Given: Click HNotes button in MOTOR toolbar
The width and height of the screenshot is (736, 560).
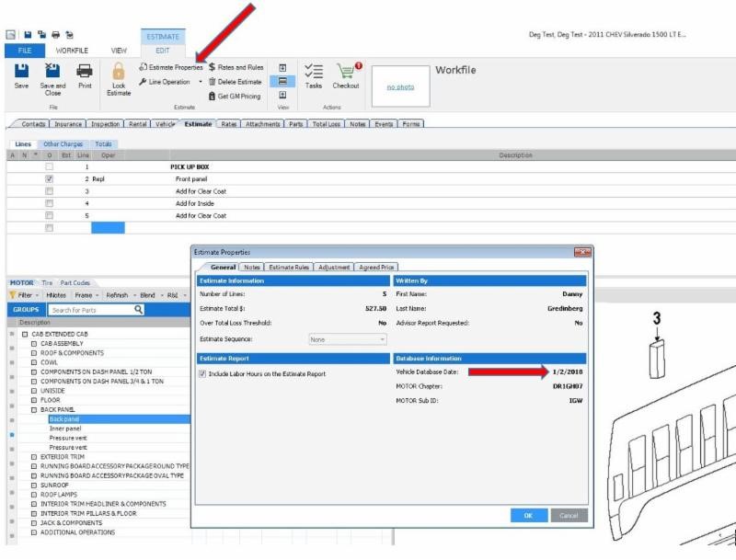Looking at the screenshot, I should [56, 295].
